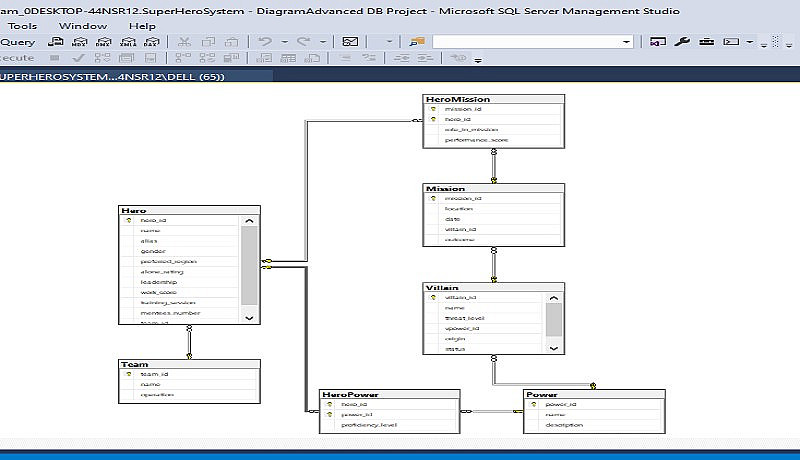
Task: Expand the Redo history dropdown
Action: pos(322,42)
